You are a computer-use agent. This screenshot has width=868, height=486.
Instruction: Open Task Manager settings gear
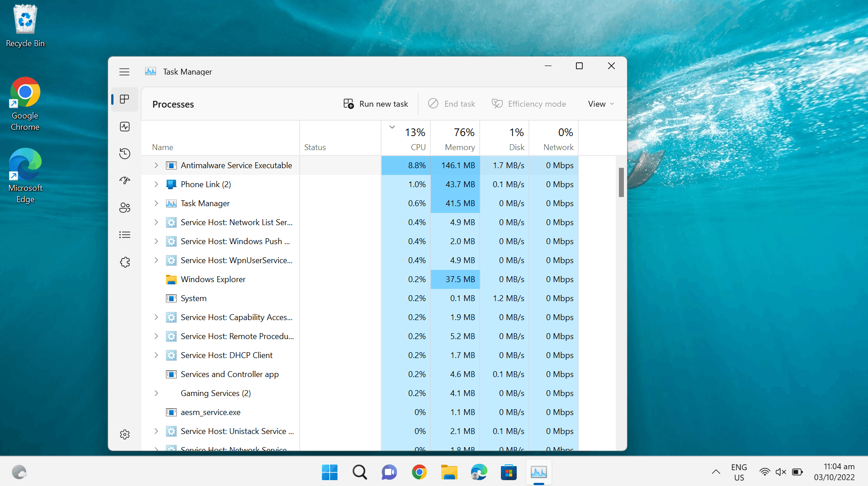click(125, 434)
